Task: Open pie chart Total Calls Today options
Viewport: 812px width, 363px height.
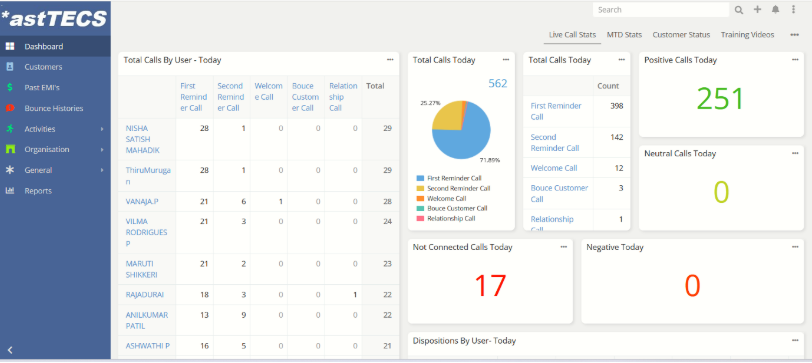Action: [x=506, y=60]
